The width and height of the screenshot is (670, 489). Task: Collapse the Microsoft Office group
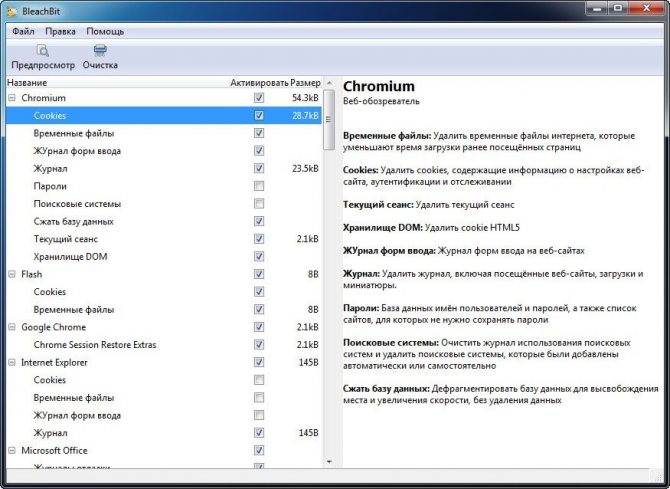tap(12, 450)
